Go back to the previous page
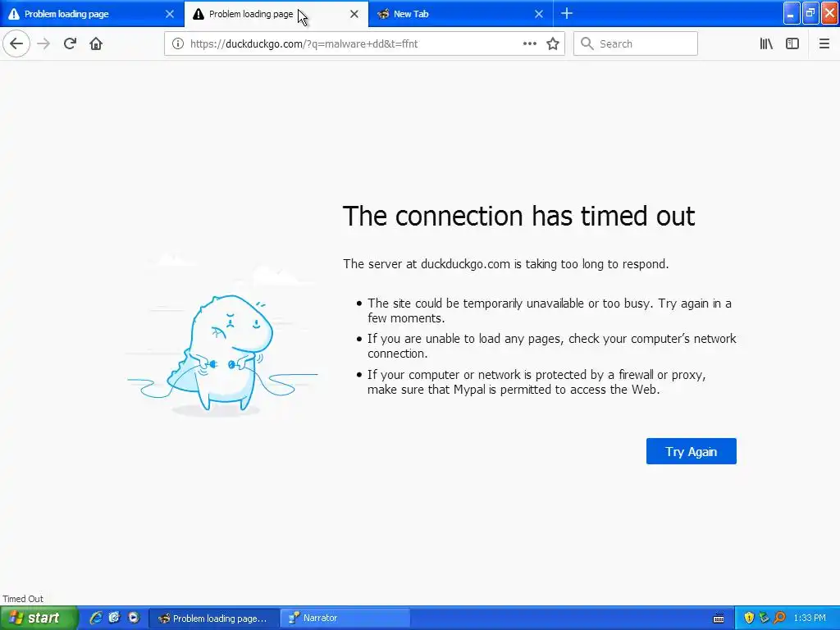 point(16,43)
